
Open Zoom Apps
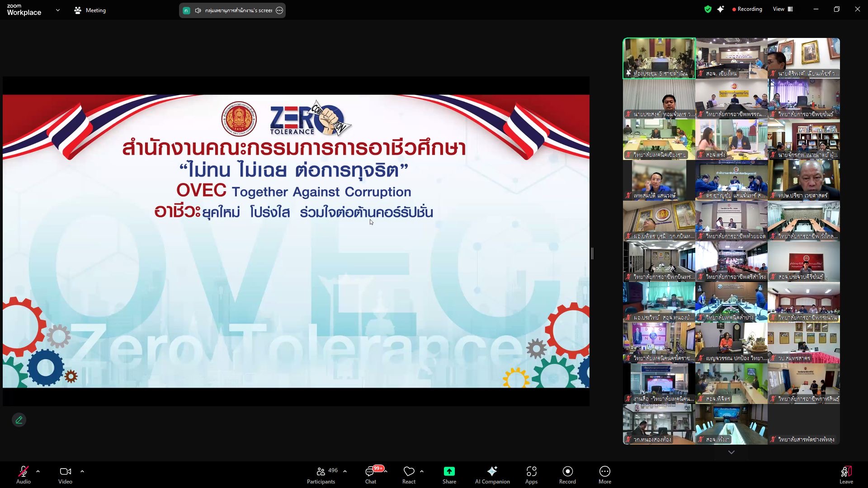[x=532, y=475]
